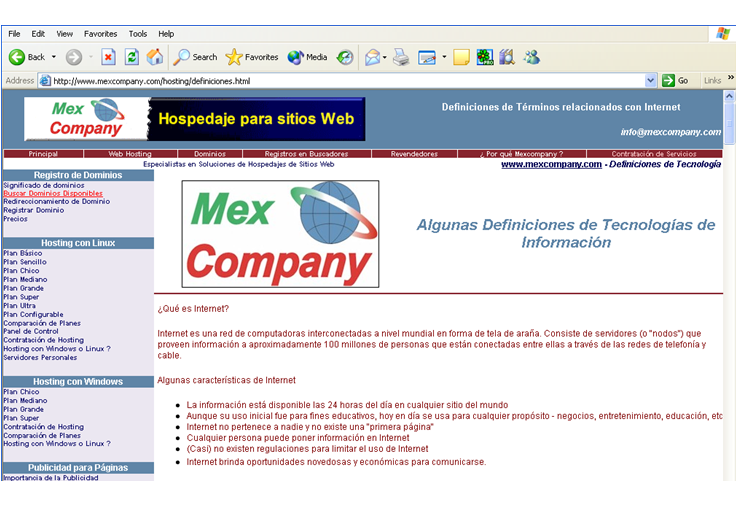Open the Edit icon dropdown arrow
The width and height of the screenshot is (736, 508).
click(x=444, y=57)
